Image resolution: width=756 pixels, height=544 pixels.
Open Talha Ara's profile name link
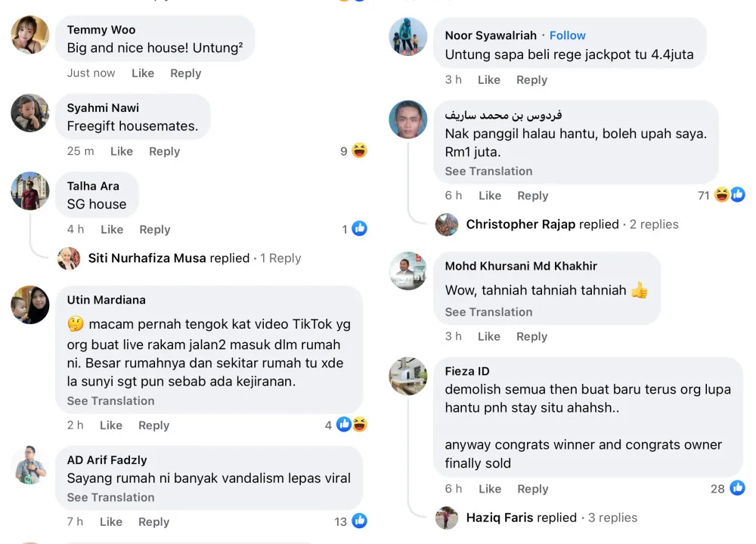point(92,186)
